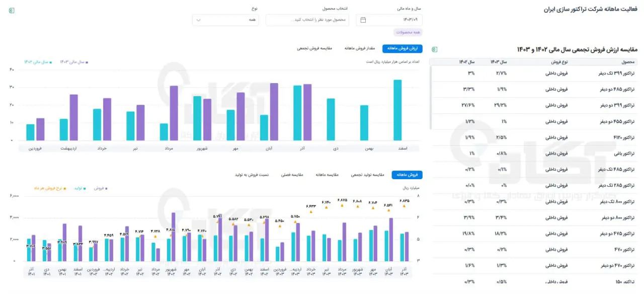Select the تراکتور ۴۷۵ دو دیفر row
This screenshot has height=302, width=644.
coord(534,234)
